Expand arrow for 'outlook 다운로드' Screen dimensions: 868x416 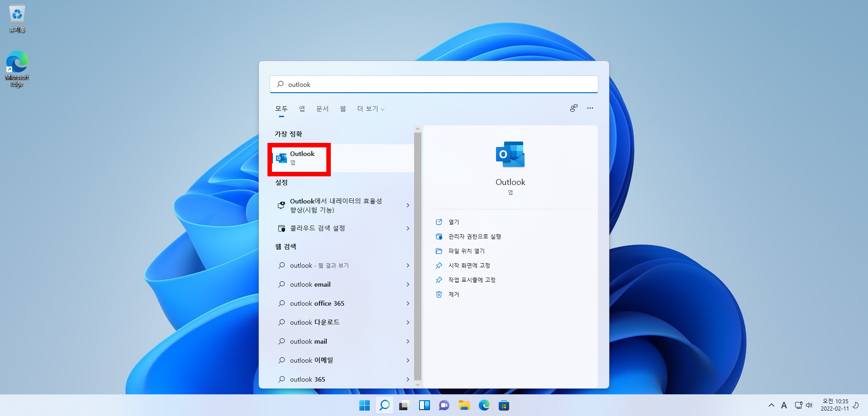click(408, 322)
